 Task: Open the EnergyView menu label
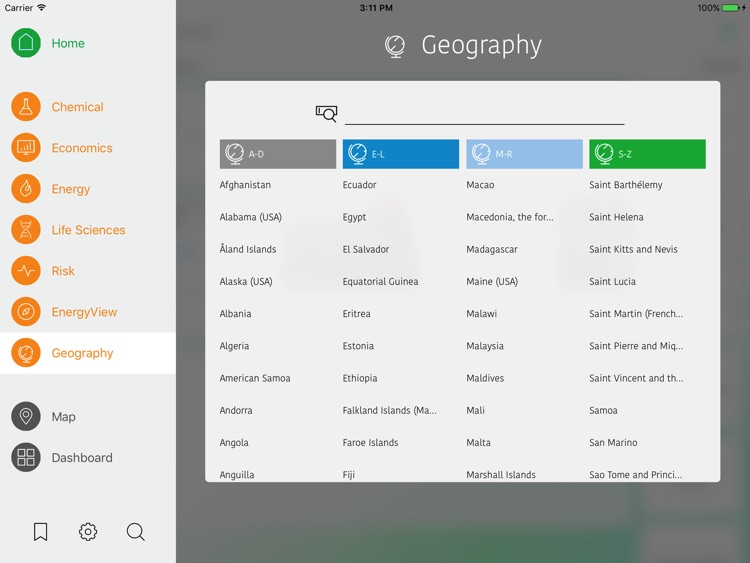[84, 312]
